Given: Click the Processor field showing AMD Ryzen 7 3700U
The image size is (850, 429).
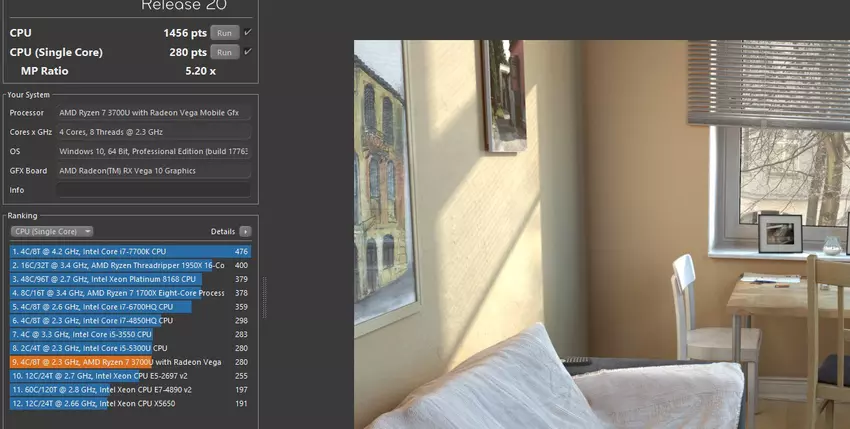Looking at the screenshot, I should [153, 113].
